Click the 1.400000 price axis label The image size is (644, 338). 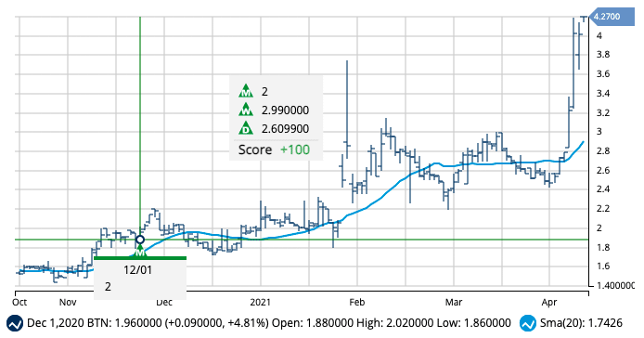coord(615,285)
